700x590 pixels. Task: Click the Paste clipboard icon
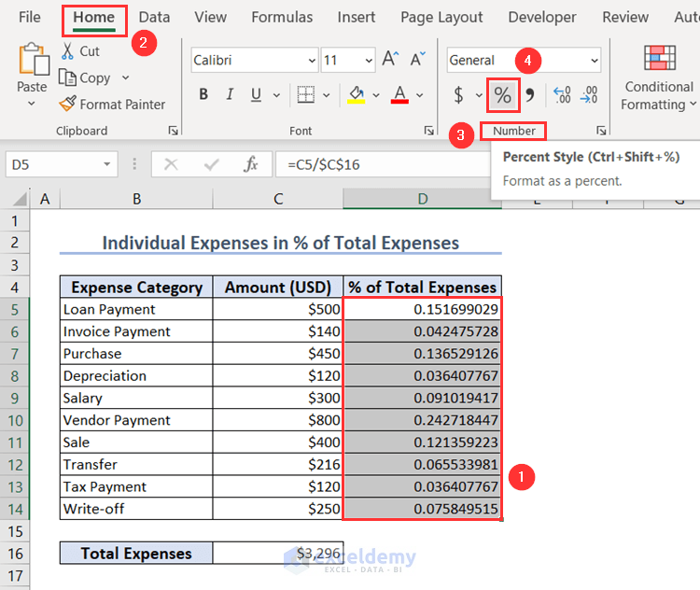[x=34, y=59]
